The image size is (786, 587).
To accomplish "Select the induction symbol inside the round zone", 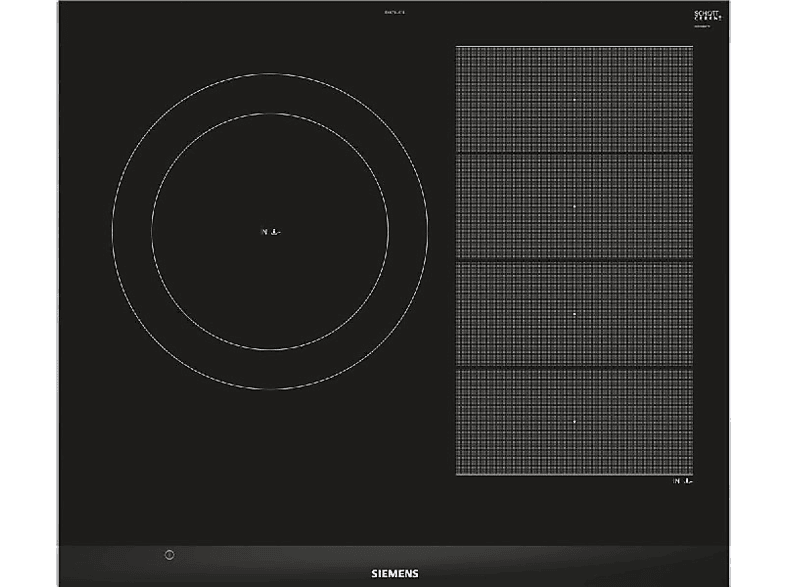I will coord(271,232).
